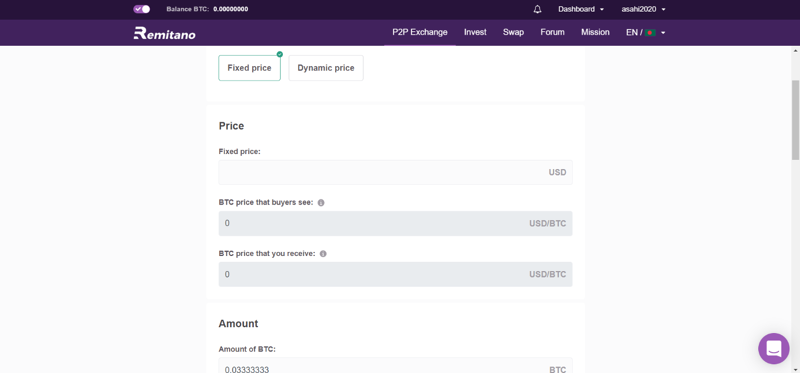The height and width of the screenshot is (373, 800).
Task: Focus the Fixed price USD input field
Action: [395, 172]
